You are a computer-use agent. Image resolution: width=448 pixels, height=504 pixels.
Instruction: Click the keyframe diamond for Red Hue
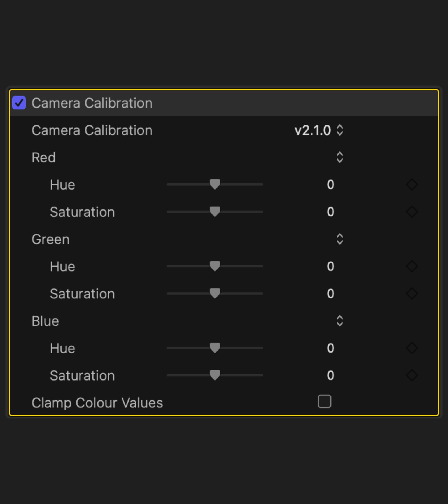pyautogui.click(x=412, y=185)
